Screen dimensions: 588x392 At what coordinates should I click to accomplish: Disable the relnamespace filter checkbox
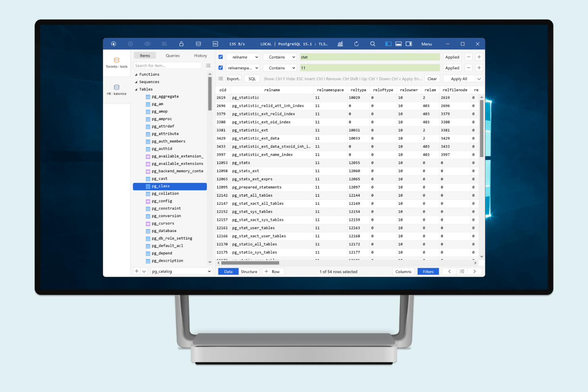tap(220, 68)
